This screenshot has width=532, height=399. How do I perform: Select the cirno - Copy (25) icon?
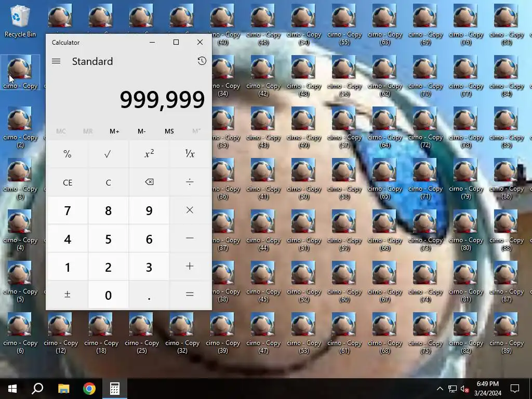pyautogui.click(x=142, y=333)
